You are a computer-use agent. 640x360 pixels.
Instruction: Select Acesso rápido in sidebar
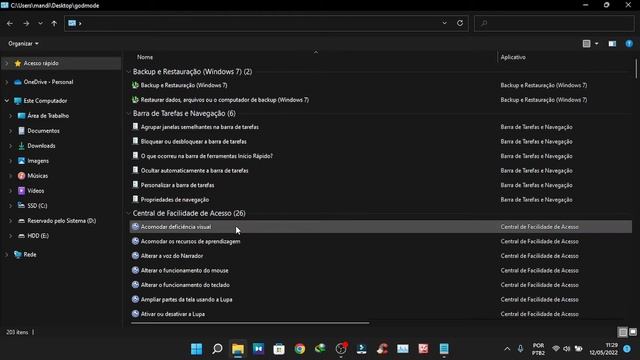point(41,63)
